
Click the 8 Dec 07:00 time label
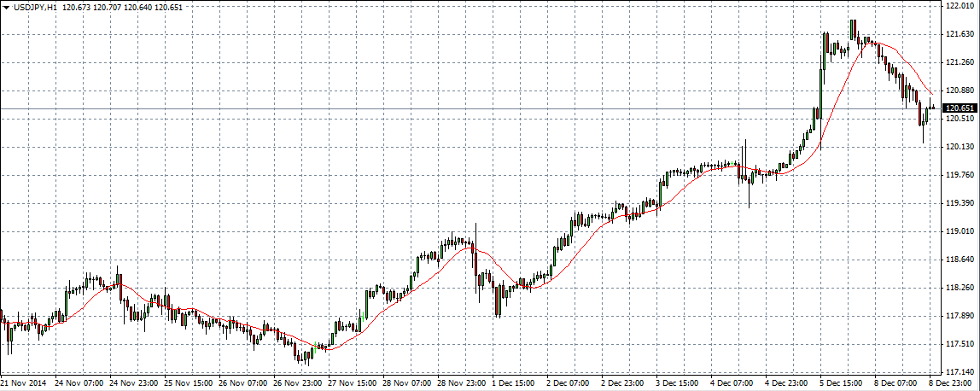coord(897,382)
